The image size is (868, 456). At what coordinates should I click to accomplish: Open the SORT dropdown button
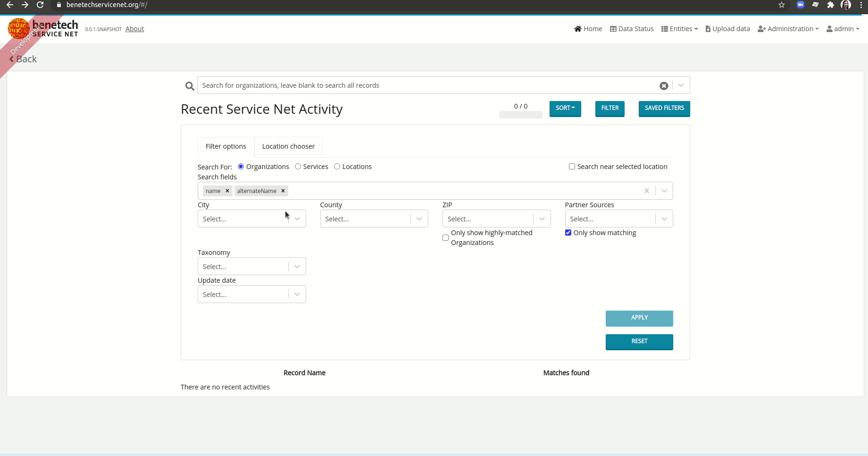click(565, 109)
